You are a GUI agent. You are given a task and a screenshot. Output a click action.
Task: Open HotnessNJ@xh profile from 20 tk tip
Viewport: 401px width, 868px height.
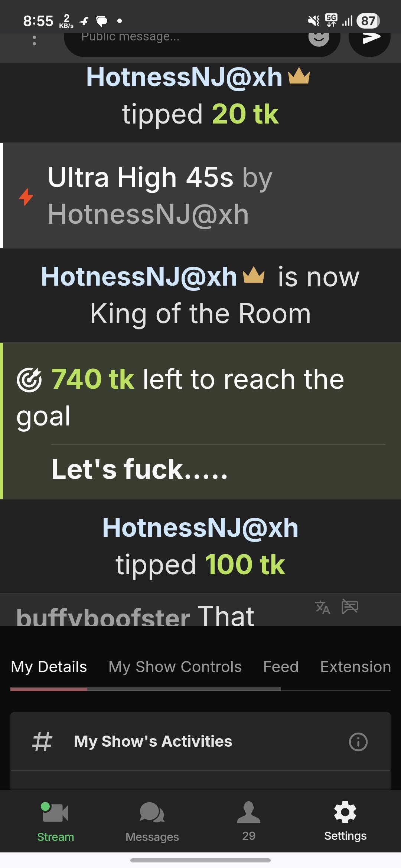point(185,77)
